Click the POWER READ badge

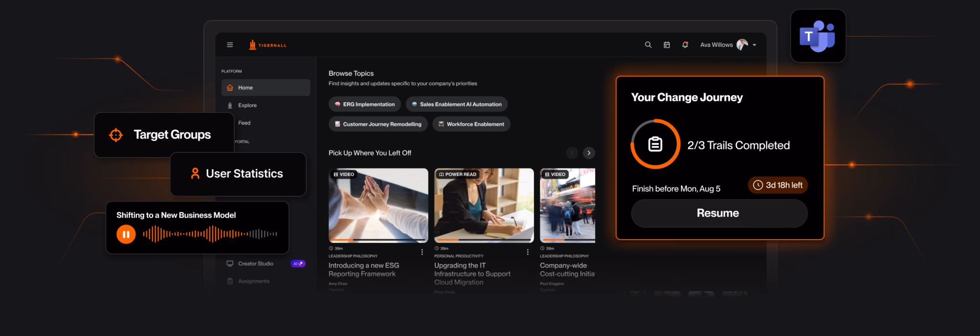coord(457,174)
